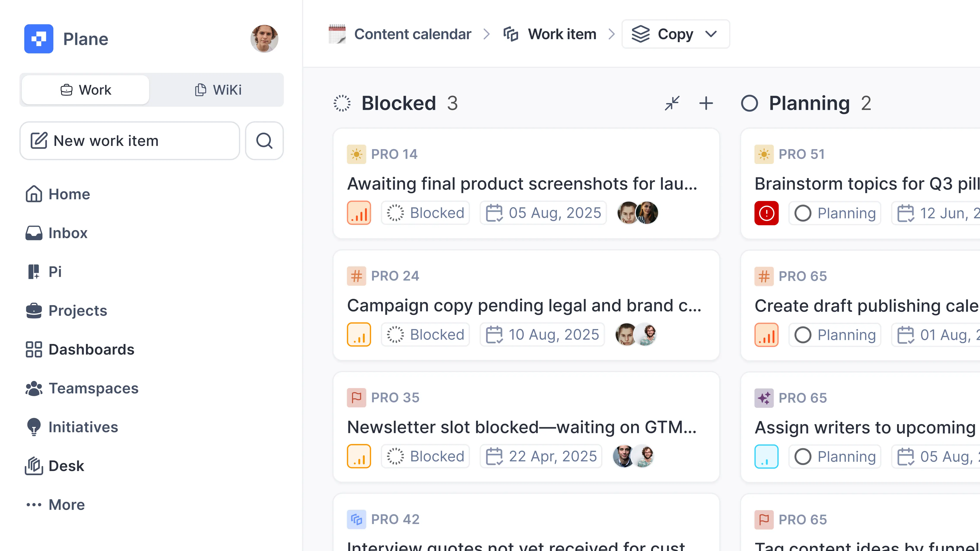
Task: Expand the More section in the sidebar
Action: (x=66, y=505)
